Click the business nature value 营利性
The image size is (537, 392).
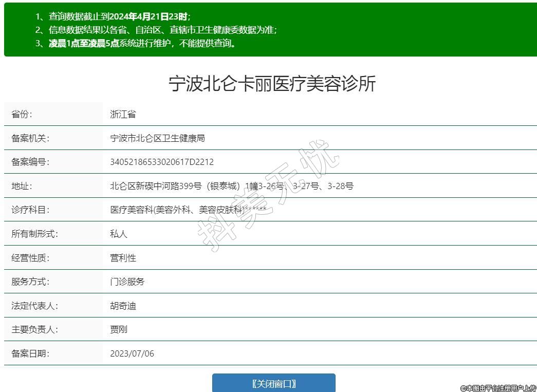click(123, 258)
